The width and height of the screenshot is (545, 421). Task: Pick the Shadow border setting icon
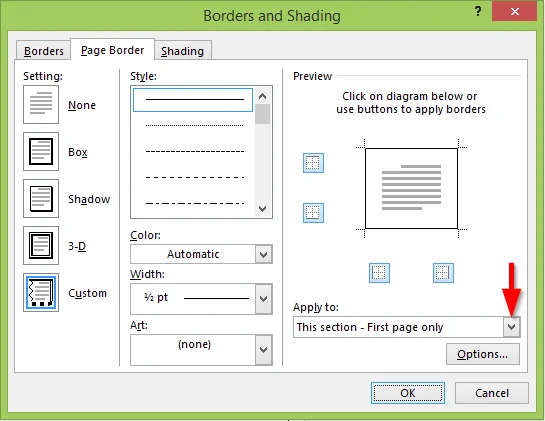coord(41,199)
